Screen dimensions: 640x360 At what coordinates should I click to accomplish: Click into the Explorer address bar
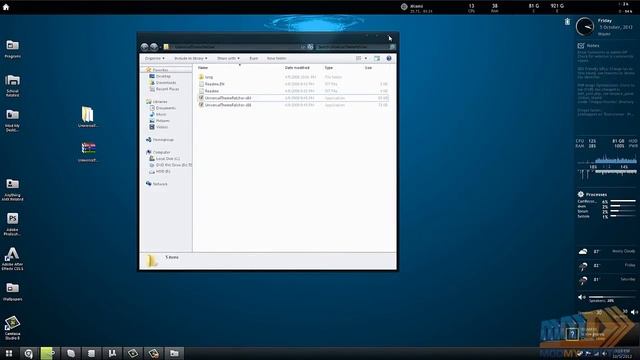point(235,47)
